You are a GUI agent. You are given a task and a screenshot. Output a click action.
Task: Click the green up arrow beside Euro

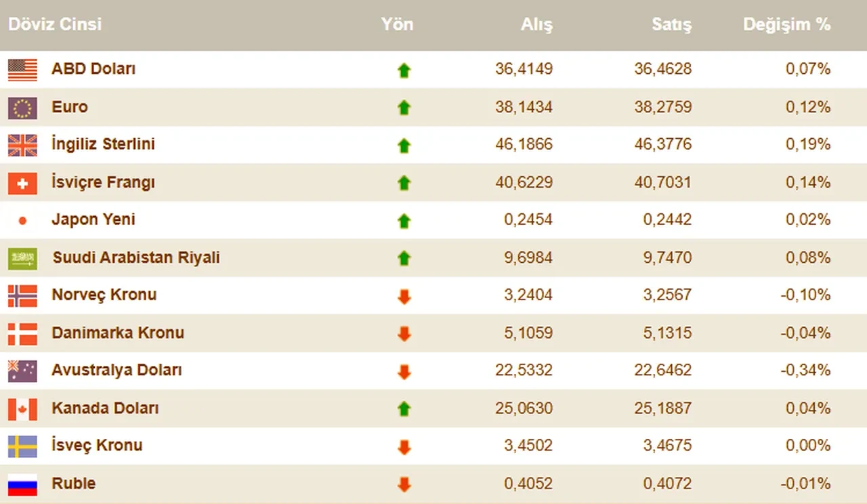click(x=404, y=107)
